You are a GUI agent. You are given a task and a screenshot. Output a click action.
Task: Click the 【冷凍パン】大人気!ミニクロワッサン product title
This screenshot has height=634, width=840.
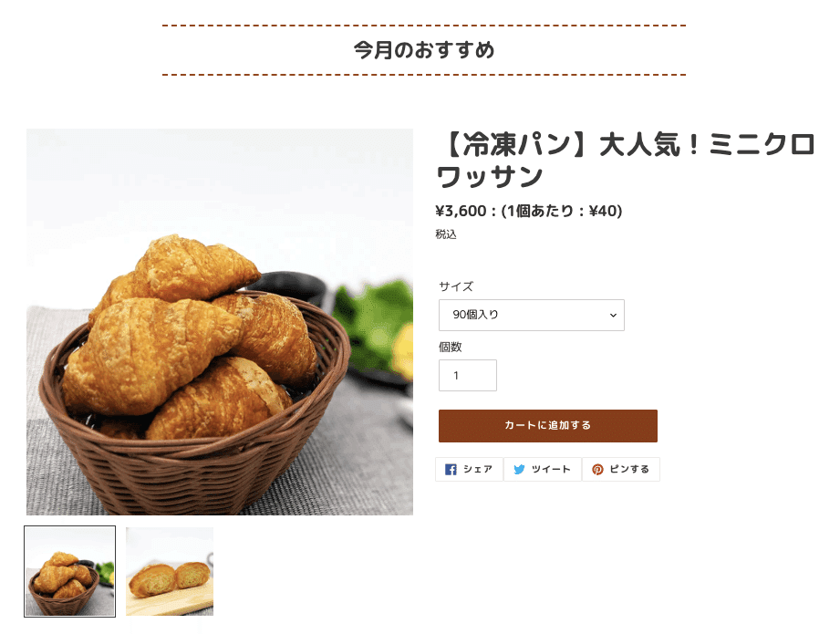[625, 161]
